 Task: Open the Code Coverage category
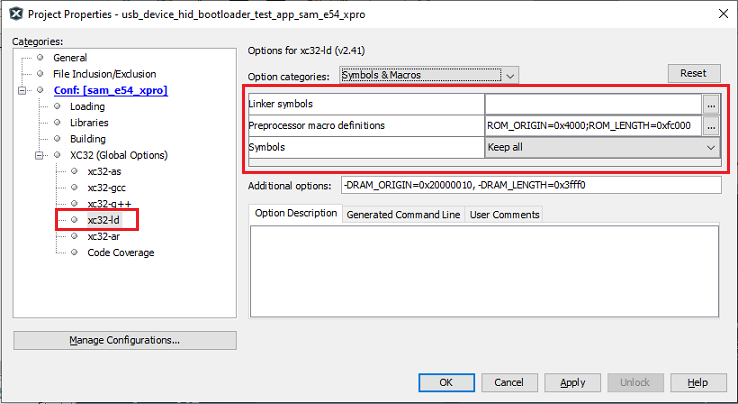pos(120,253)
